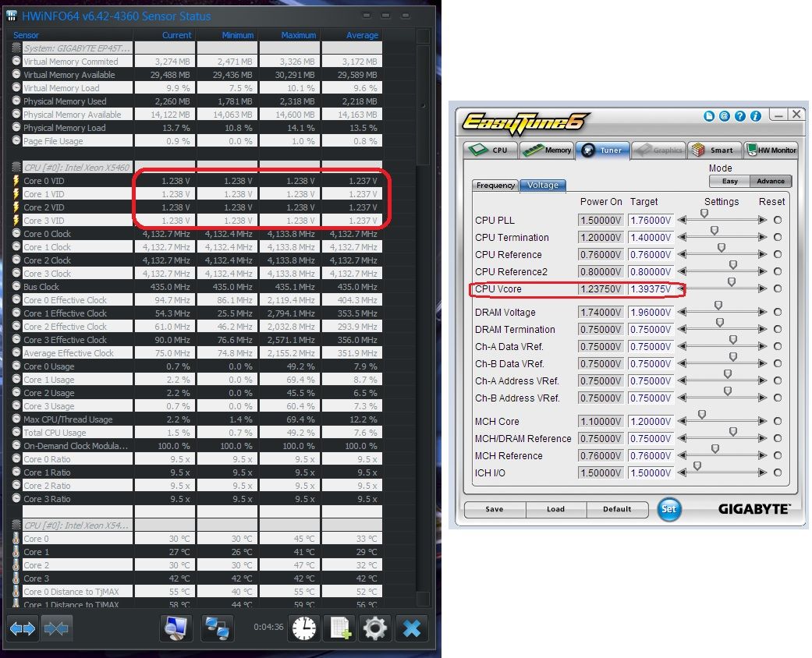Viewport: 812px width, 658px height.
Task: Open HWiNFO network remote sensors icon
Action: (x=217, y=628)
